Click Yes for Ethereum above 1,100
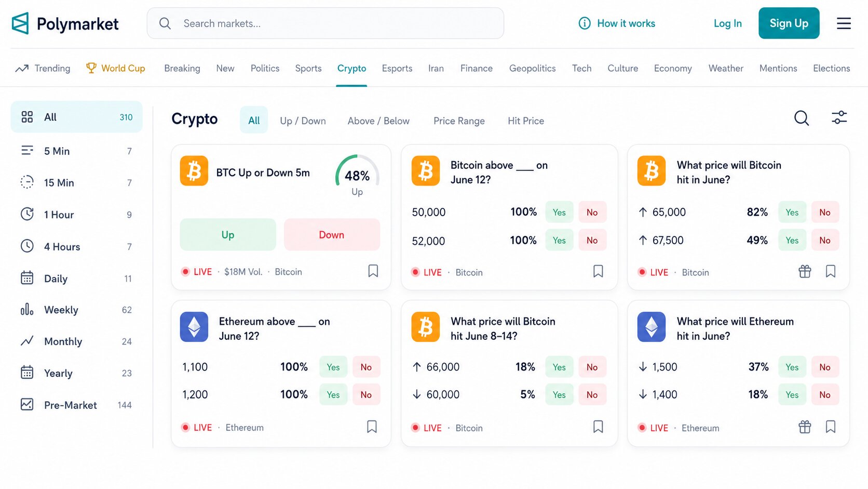868x489 pixels. tap(333, 367)
